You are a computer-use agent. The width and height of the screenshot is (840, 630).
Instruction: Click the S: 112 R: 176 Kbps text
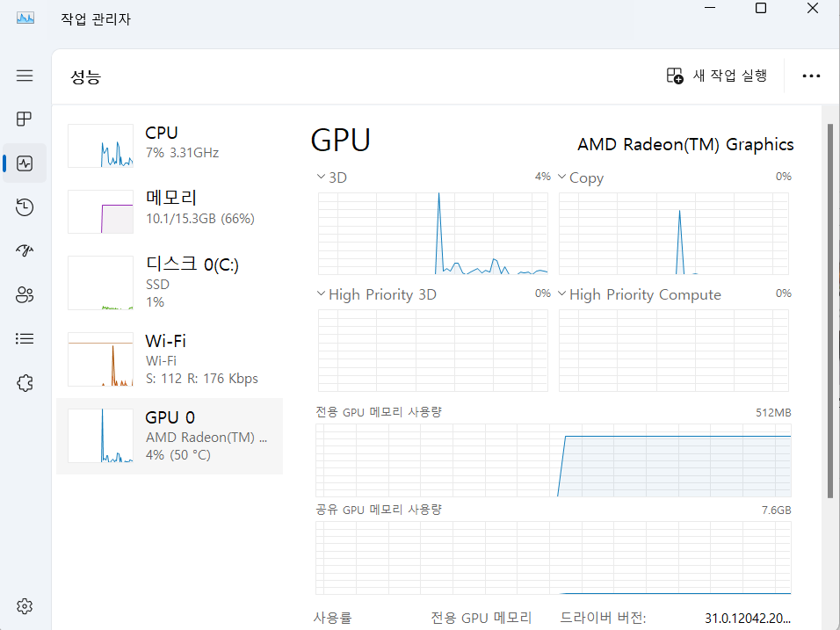point(201,379)
